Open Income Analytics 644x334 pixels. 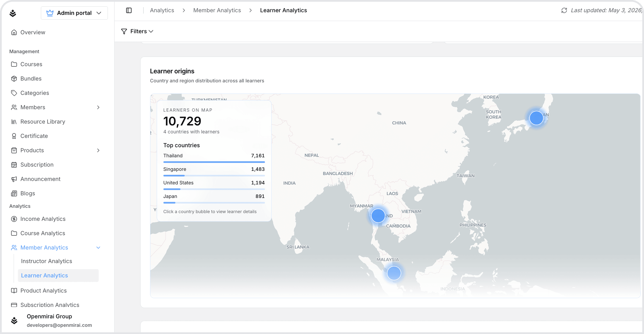point(43,219)
